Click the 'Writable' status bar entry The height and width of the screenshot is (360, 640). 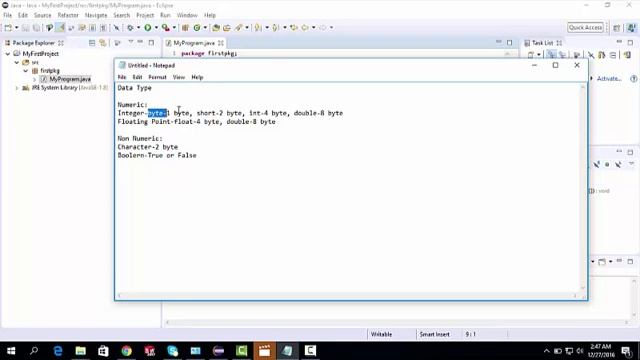[x=381, y=334]
